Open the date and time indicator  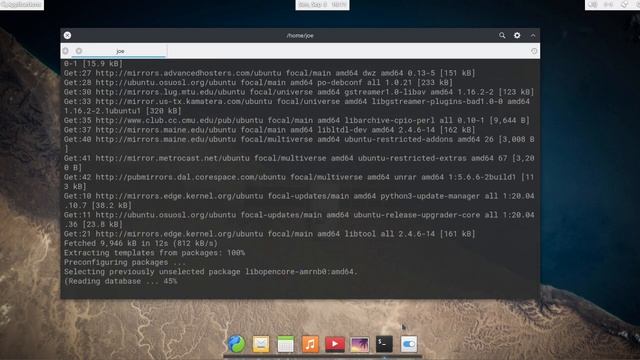(322, 5)
